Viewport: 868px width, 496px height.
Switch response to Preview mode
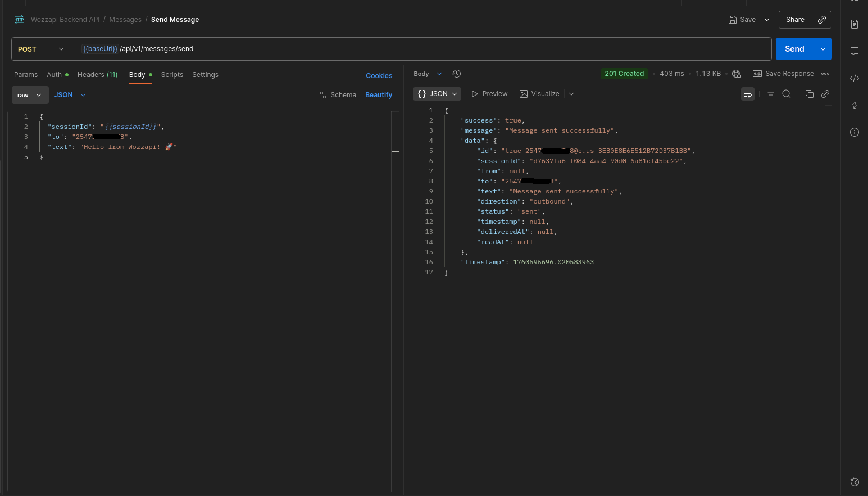tap(489, 94)
